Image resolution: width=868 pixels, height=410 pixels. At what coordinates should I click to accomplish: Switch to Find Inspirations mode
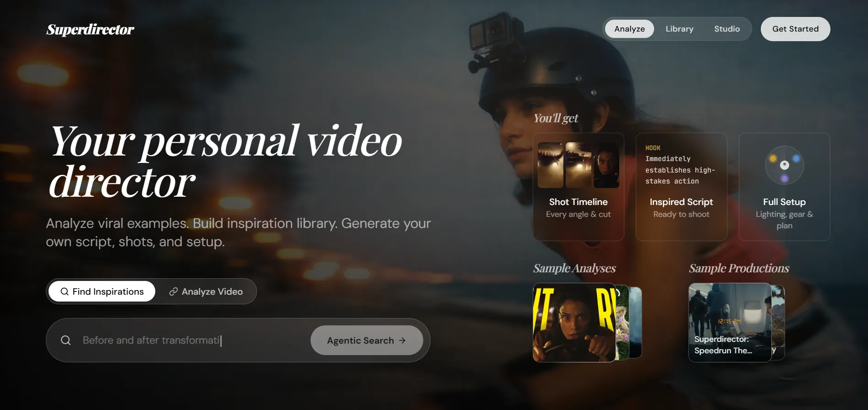click(102, 291)
